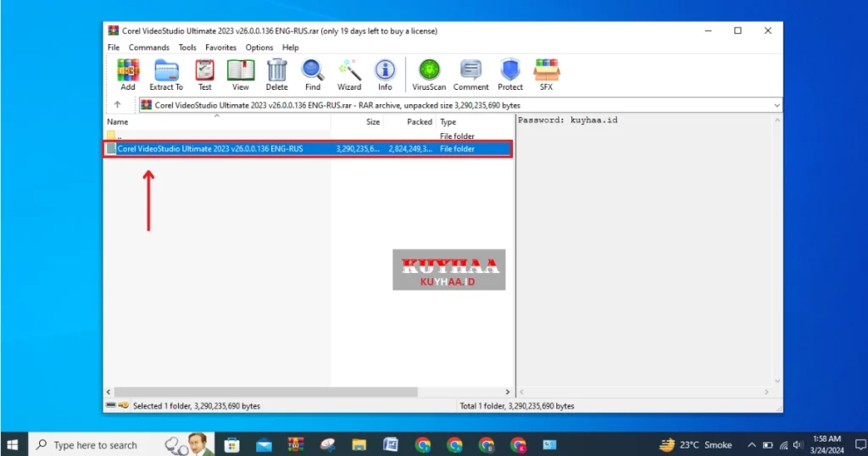
Task: Open the Favorites menu
Action: tap(221, 47)
